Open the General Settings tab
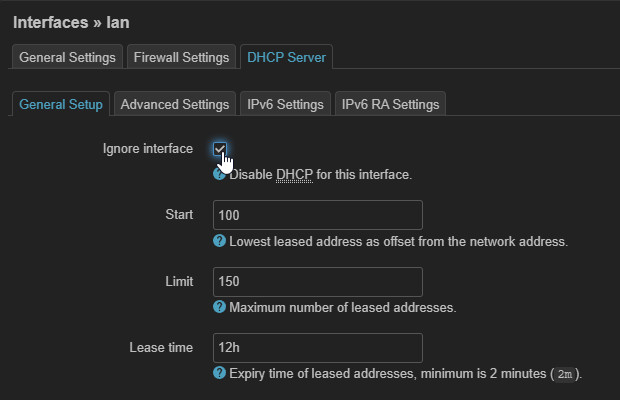Screen dimensions: 620x400 click(x=69, y=57)
